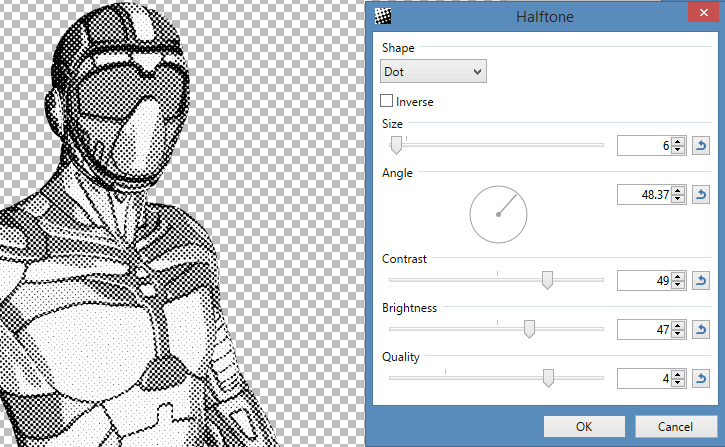725x447 pixels.
Task: Click the Angle dial control
Action: 498,213
